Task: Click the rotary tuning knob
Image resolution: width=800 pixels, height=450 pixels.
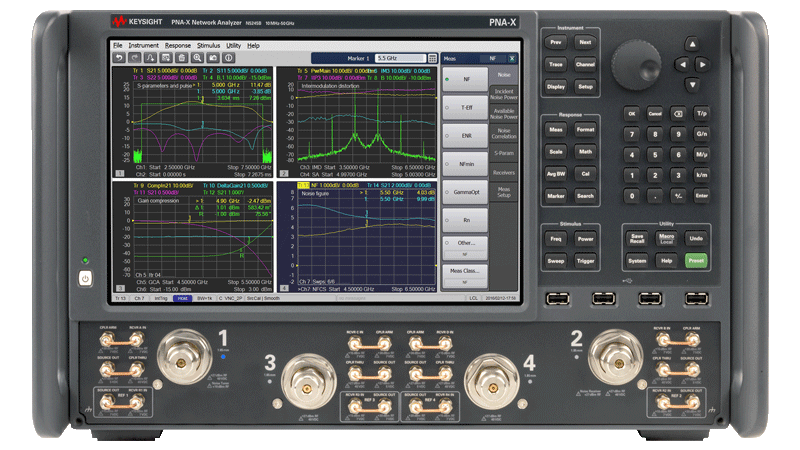Action: point(636,65)
